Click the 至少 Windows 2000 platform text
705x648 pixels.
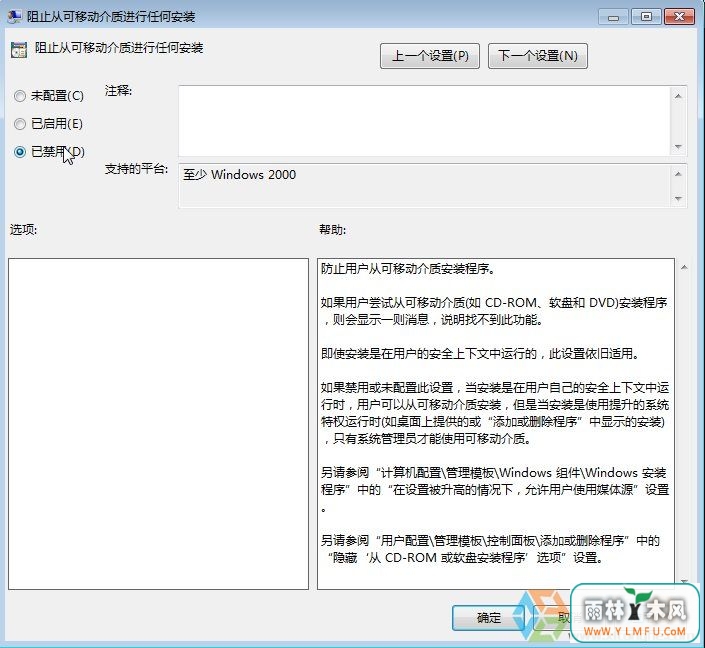point(240,174)
